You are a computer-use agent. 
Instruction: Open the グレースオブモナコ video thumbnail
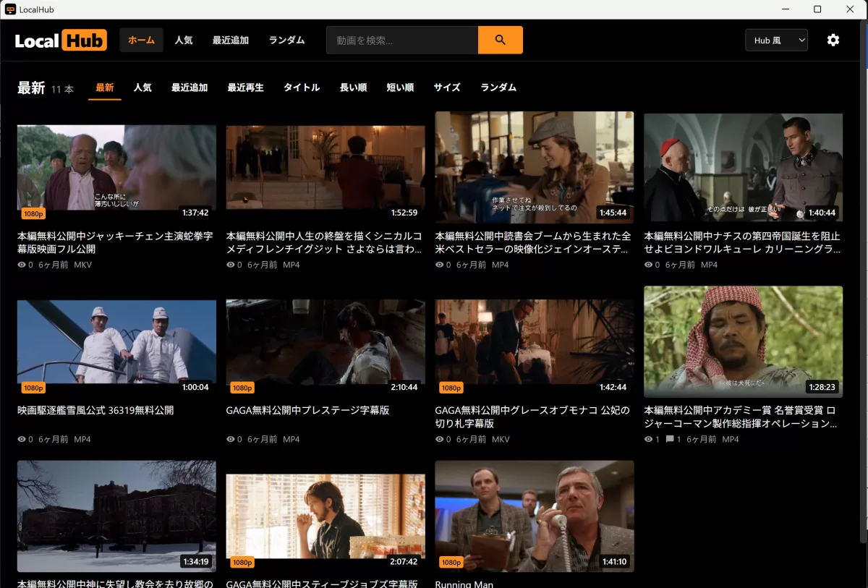pyautogui.click(x=535, y=342)
